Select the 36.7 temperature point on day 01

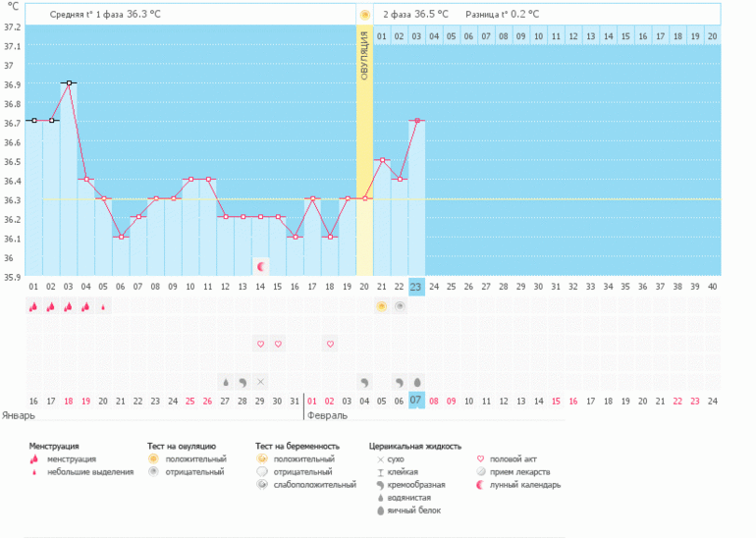click(34, 121)
